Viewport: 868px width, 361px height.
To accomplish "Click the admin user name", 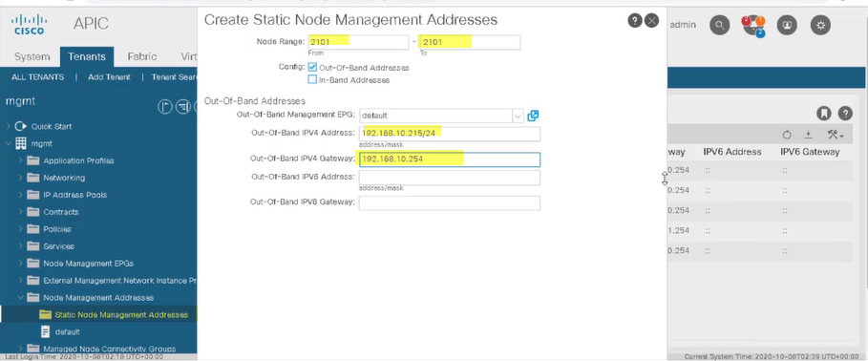I will [x=683, y=25].
